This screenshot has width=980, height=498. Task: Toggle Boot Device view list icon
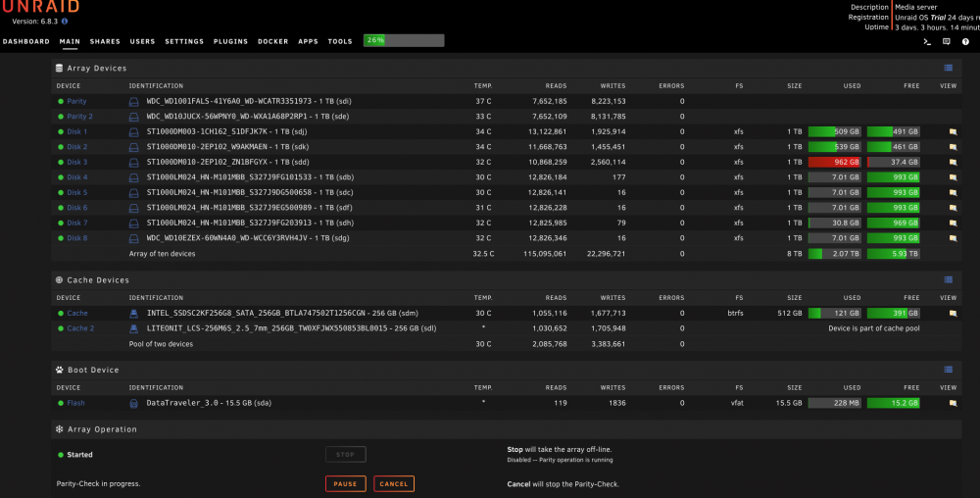pyautogui.click(x=948, y=370)
